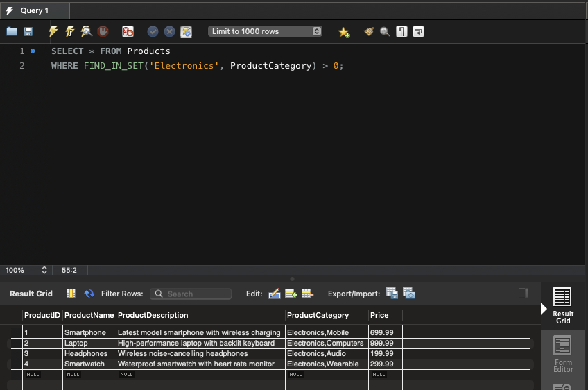The width and height of the screenshot is (588, 390).
Task: Click the Beautify query broom icon
Action: click(x=369, y=31)
